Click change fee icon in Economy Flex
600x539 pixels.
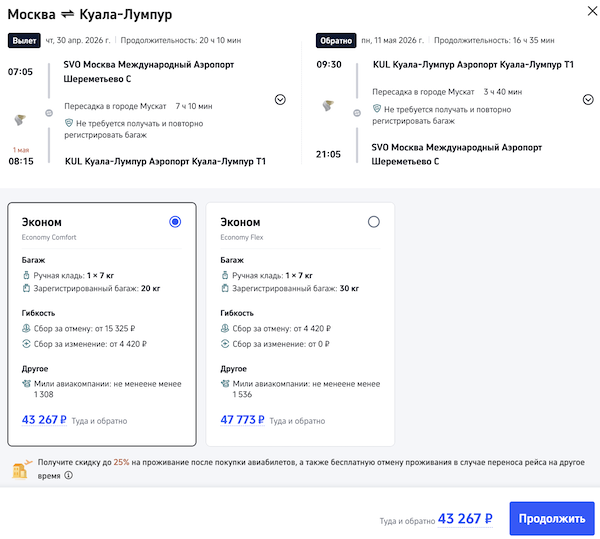click(x=225, y=343)
